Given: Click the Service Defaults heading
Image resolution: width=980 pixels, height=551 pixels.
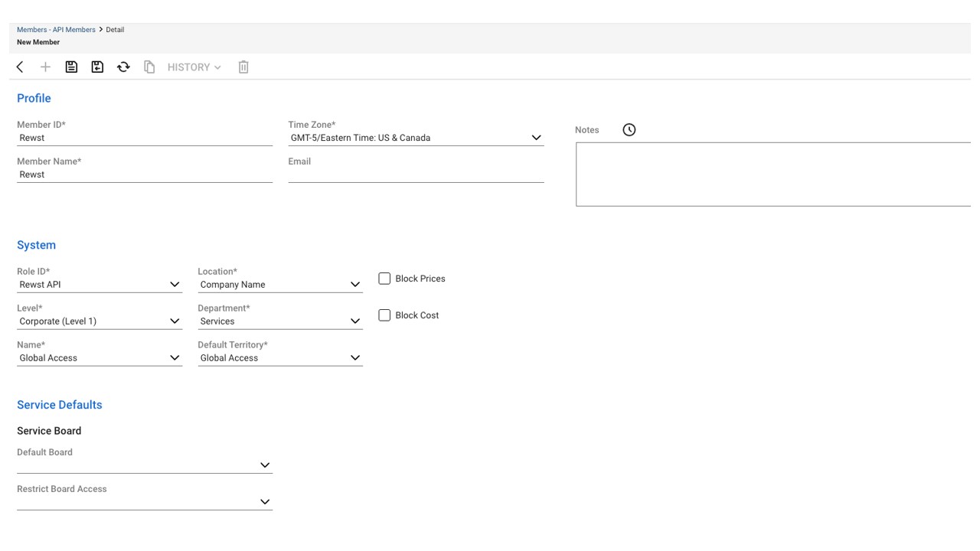Looking at the screenshot, I should pyautogui.click(x=60, y=404).
